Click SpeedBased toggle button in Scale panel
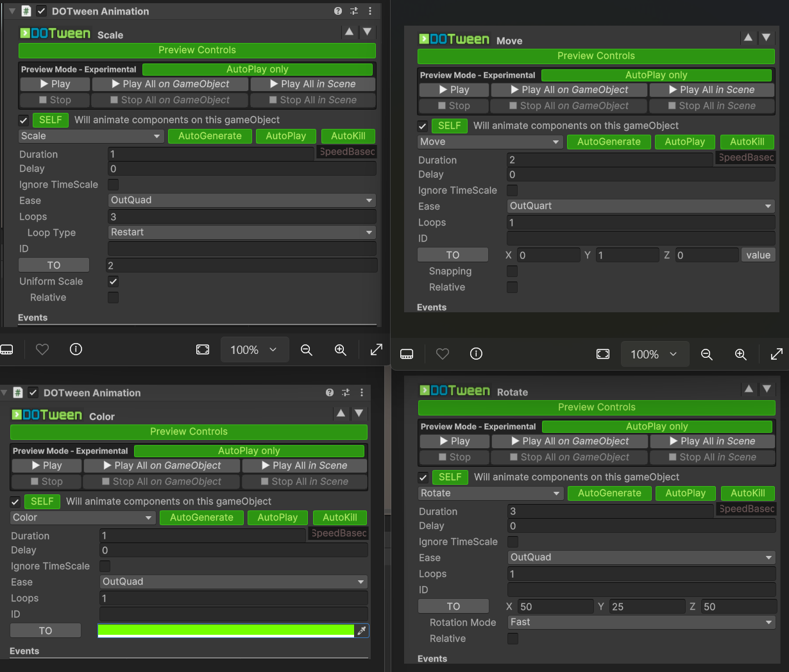789x672 pixels. pyautogui.click(x=346, y=152)
